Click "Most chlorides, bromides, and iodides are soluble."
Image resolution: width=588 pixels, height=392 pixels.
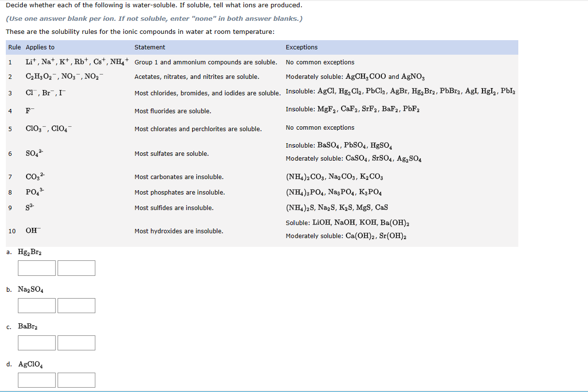[x=207, y=93]
